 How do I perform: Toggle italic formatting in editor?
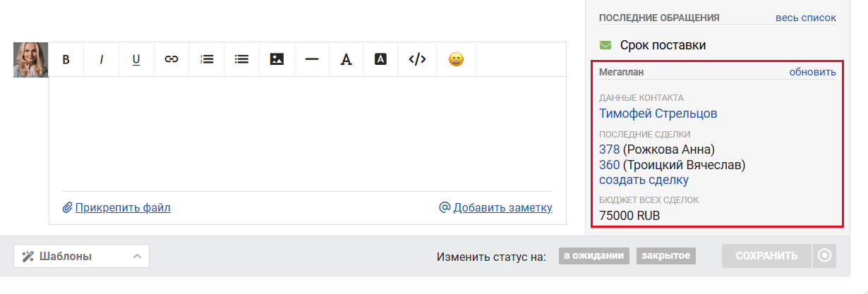coord(101,59)
